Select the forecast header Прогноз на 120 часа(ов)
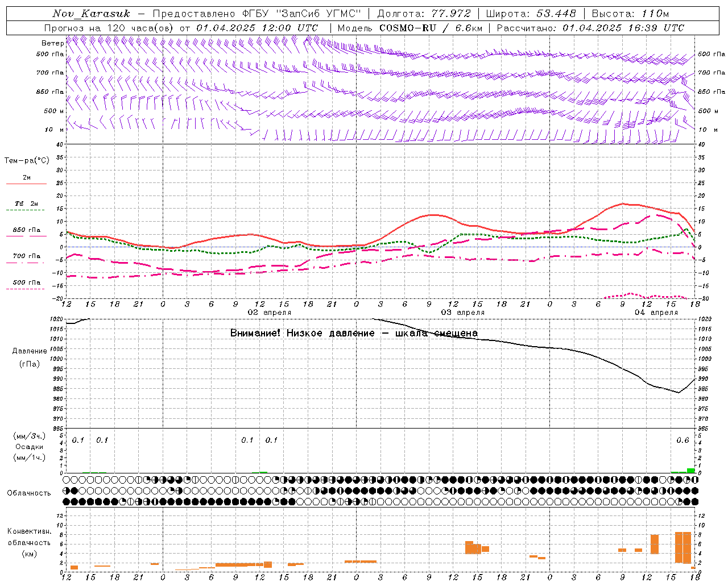 109,28
